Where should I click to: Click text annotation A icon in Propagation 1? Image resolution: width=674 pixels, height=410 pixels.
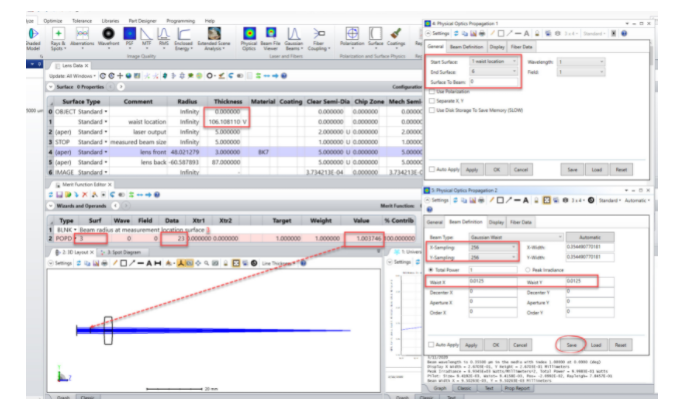click(526, 33)
